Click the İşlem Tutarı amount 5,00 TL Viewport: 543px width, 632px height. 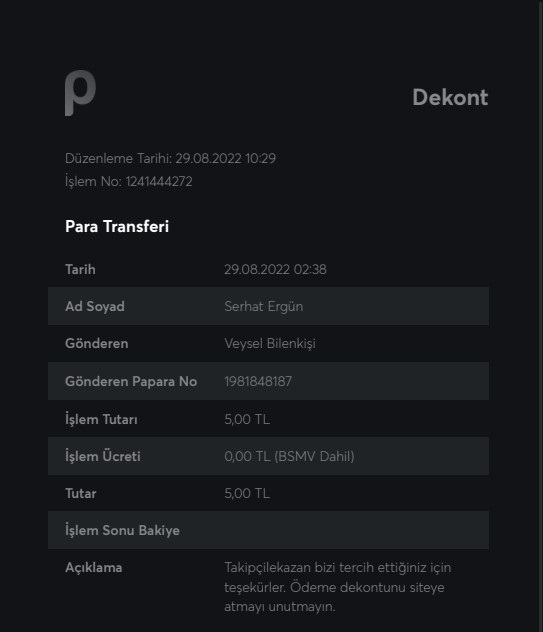[x=247, y=419]
